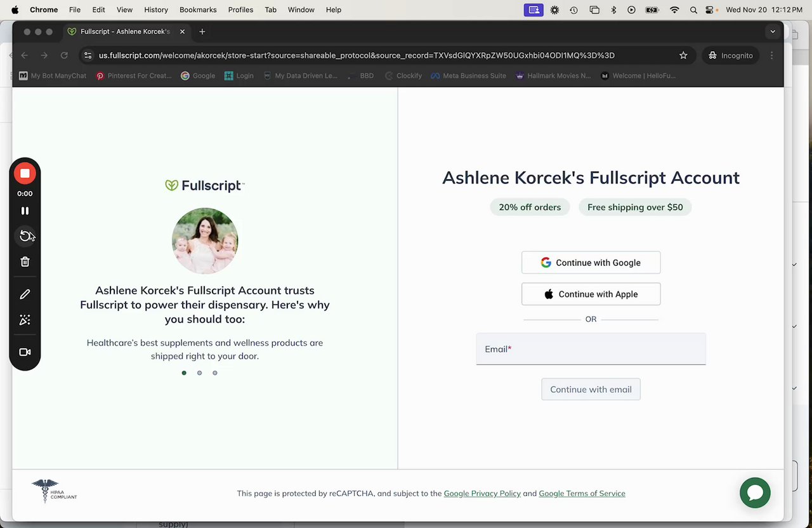Open the Hallmark Movies N... bookmark
Image resolution: width=812 pixels, height=528 pixels.
click(553, 76)
